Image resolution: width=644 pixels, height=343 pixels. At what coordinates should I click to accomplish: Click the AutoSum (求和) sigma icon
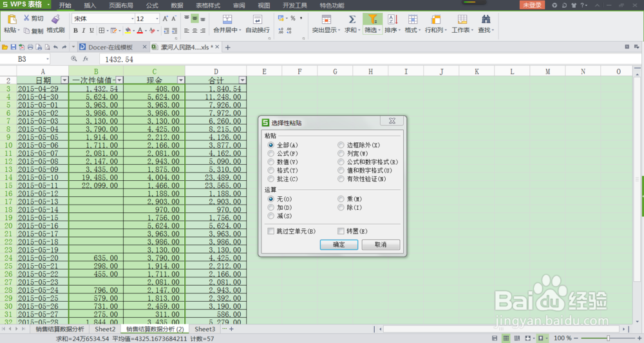352,20
